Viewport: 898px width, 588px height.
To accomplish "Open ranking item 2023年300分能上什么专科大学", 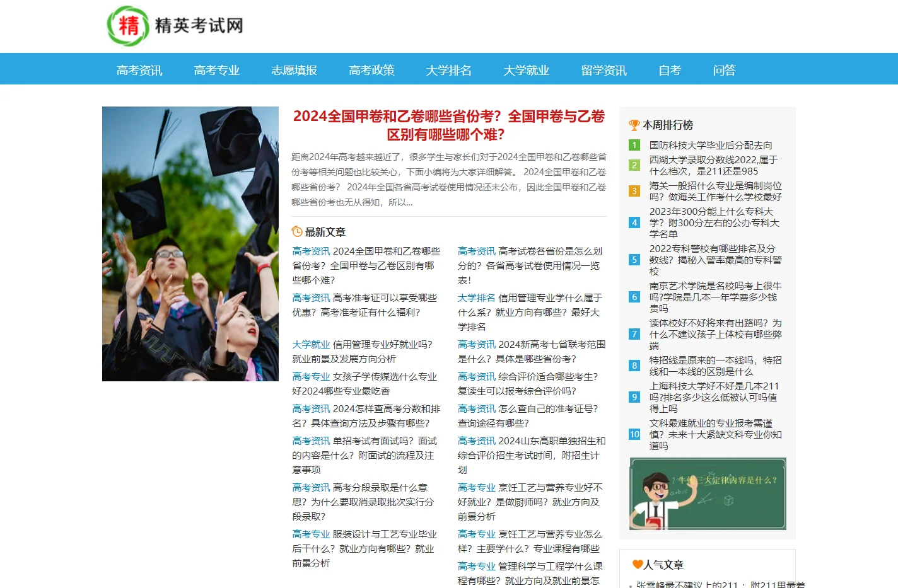I will click(x=714, y=222).
